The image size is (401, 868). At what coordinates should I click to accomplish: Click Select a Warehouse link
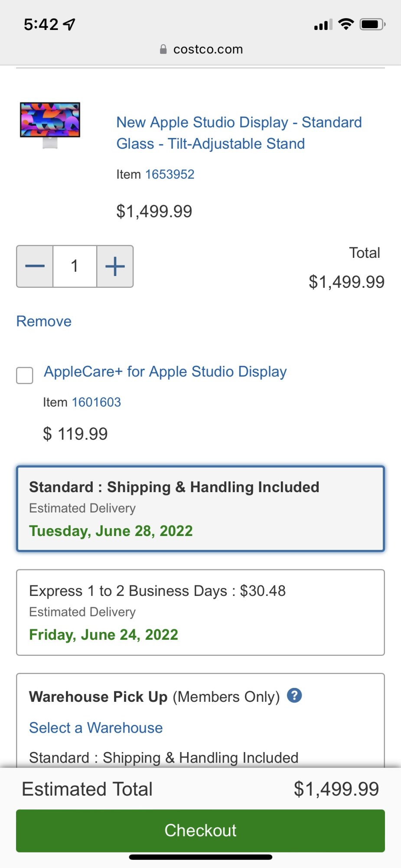tap(96, 728)
